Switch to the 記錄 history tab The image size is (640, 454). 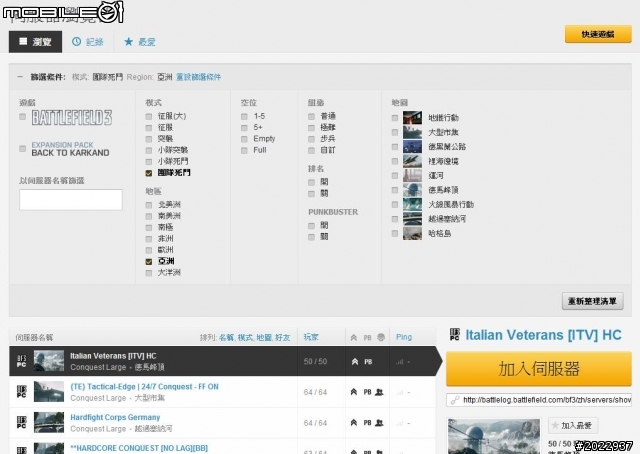[x=88, y=42]
